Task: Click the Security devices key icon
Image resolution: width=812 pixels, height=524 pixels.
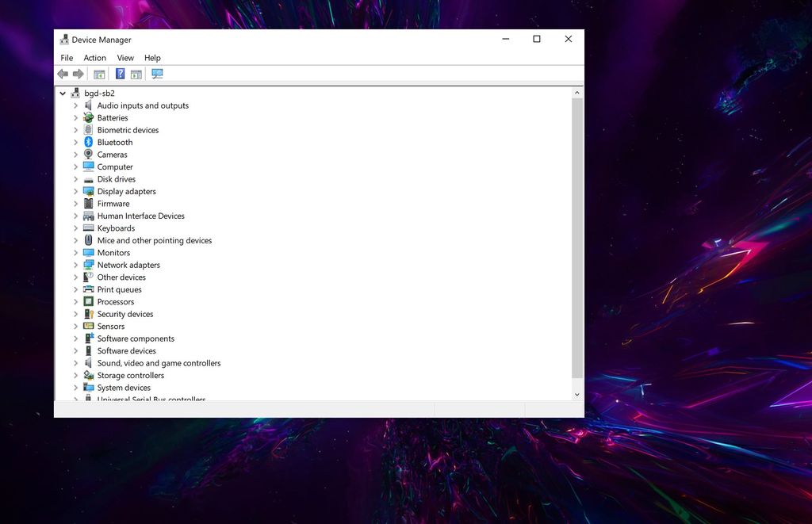Action: 89,314
